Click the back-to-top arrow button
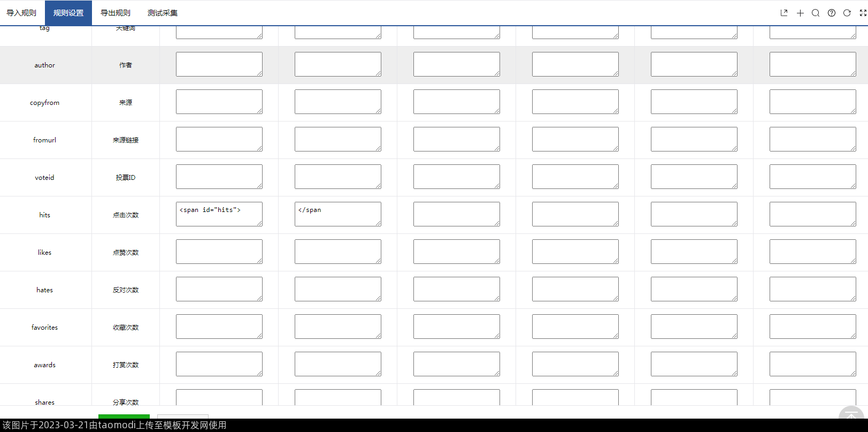Image resolution: width=868 pixels, height=432 pixels. [851, 415]
